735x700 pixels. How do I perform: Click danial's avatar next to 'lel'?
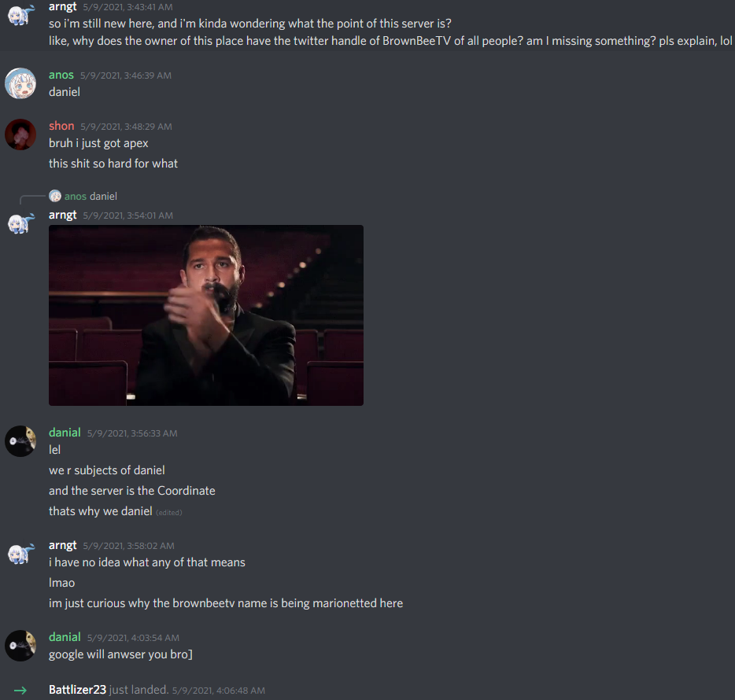20,441
